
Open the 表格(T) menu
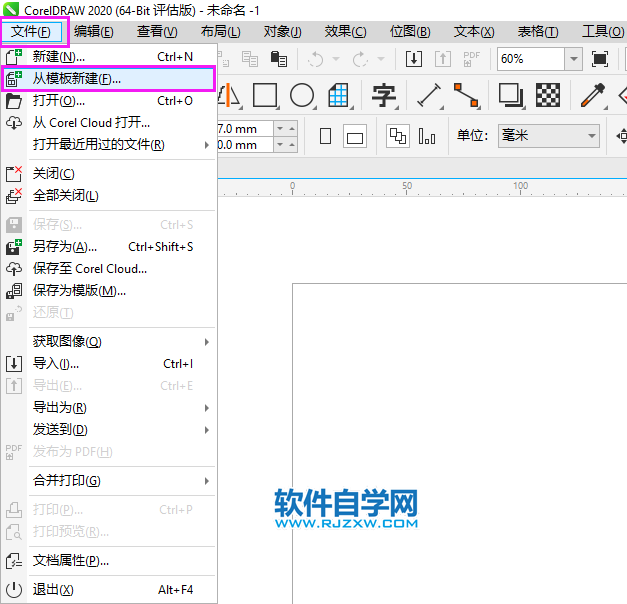(538, 32)
